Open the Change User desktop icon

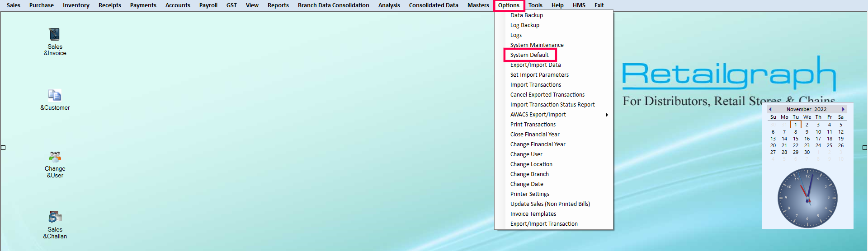[55, 165]
